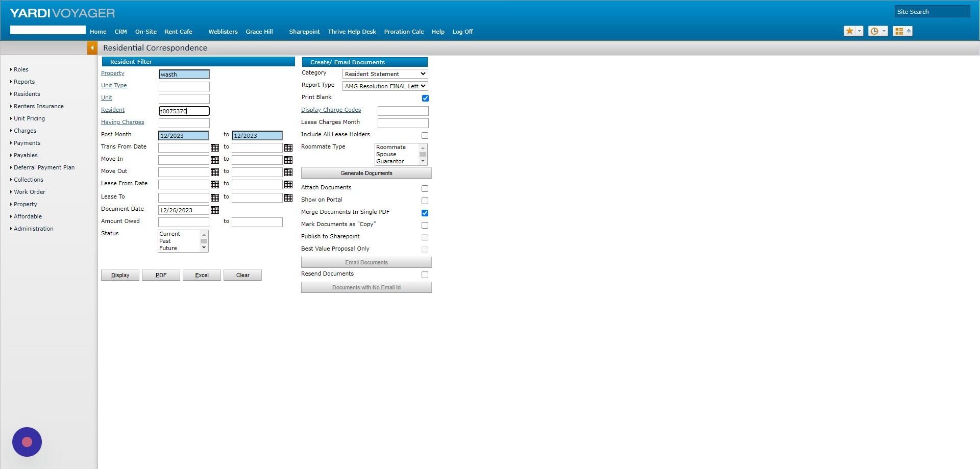Click the Site Search field
This screenshot has height=469, width=980.
(x=932, y=12)
